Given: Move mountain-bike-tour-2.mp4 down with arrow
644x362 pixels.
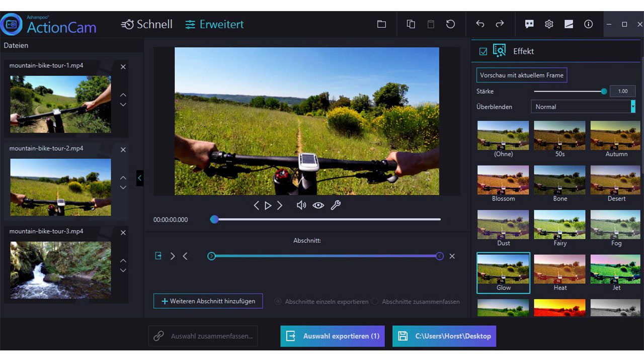Looking at the screenshot, I should 123,188.
